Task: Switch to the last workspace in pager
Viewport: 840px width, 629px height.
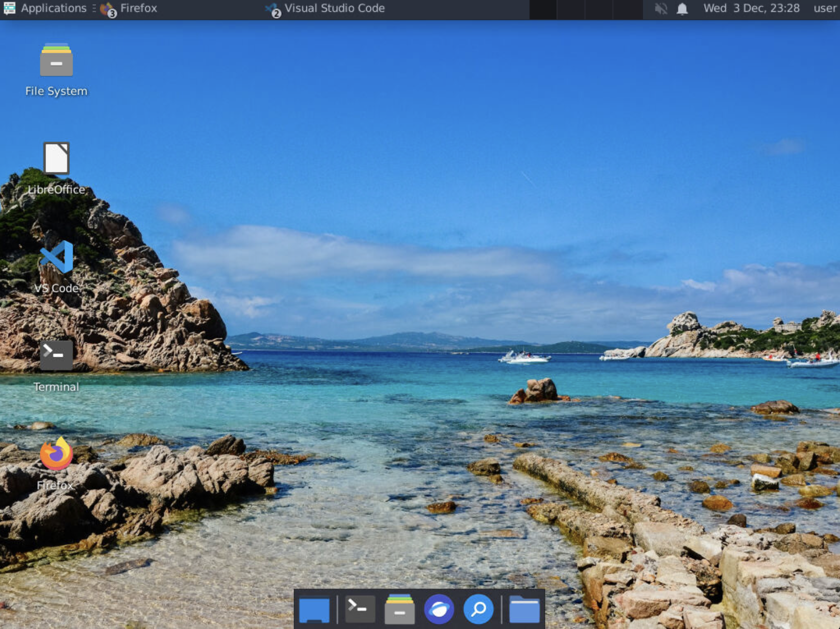Action: 627,9
